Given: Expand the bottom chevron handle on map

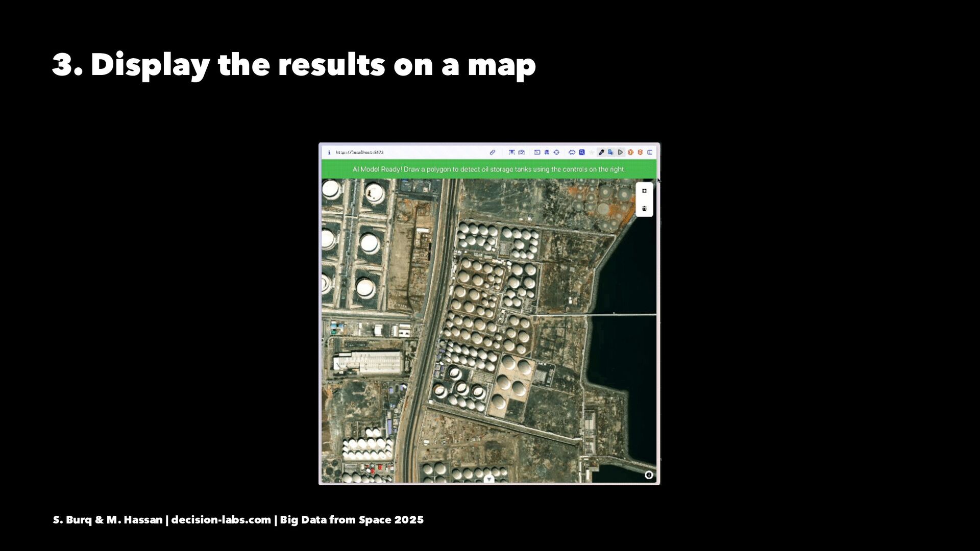Looking at the screenshot, I should (489, 479).
